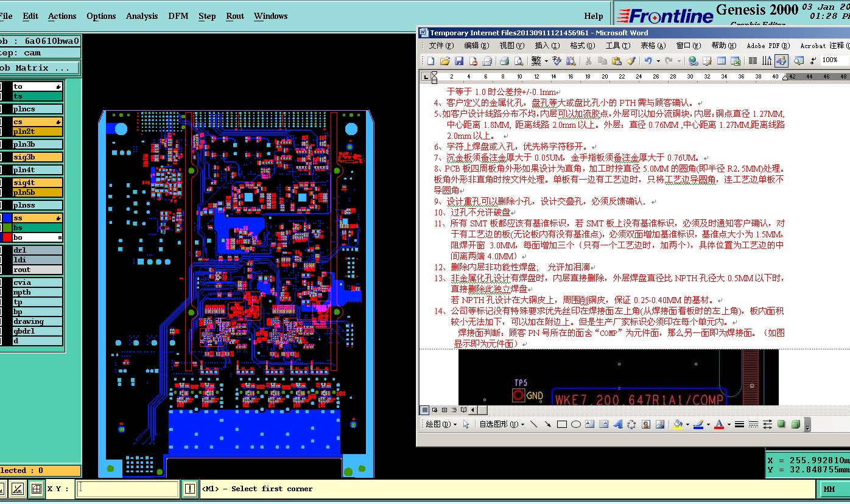Open the 繁 Chinese conversion dropdown
Image resolution: width=850 pixels, height=504 pixels.
(546, 60)
